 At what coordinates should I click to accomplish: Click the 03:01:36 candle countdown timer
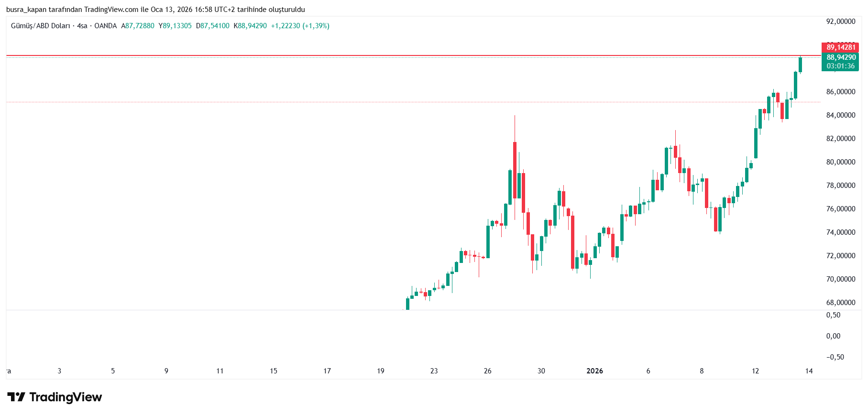coord(840,66)
